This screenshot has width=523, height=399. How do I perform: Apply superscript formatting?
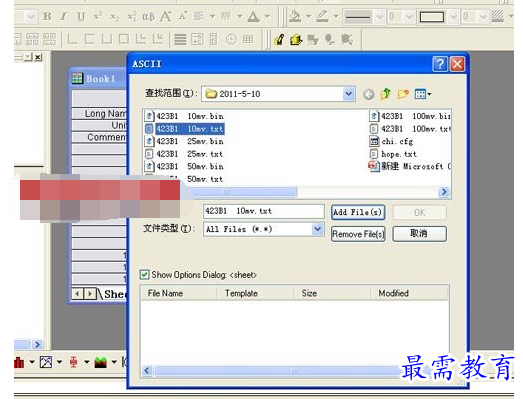click(98, 16)
